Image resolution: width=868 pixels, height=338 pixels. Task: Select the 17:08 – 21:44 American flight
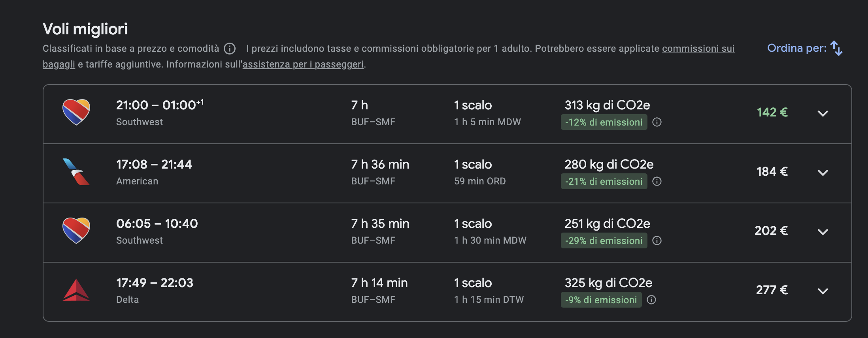[447, 173]
